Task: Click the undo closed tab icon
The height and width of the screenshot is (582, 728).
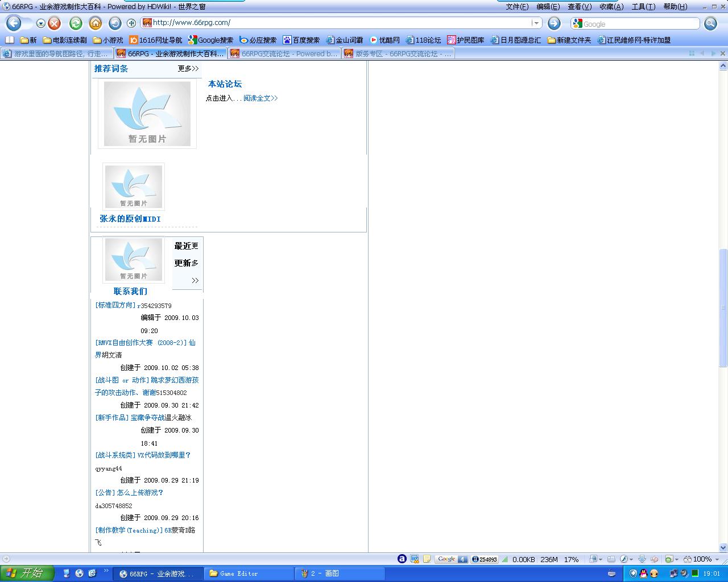Action: [115, 23]
